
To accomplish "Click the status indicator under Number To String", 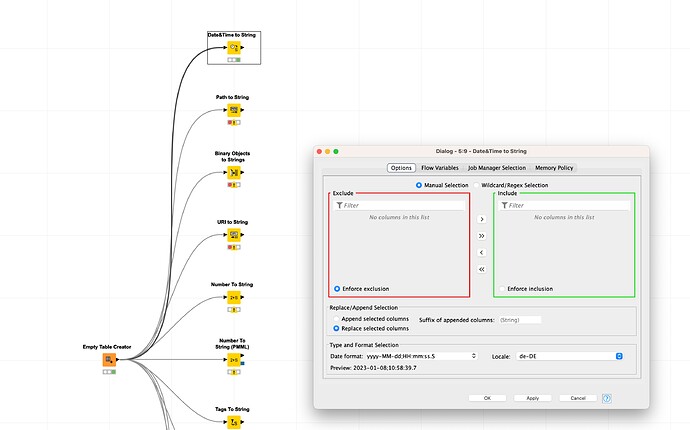I will (234, 310).
